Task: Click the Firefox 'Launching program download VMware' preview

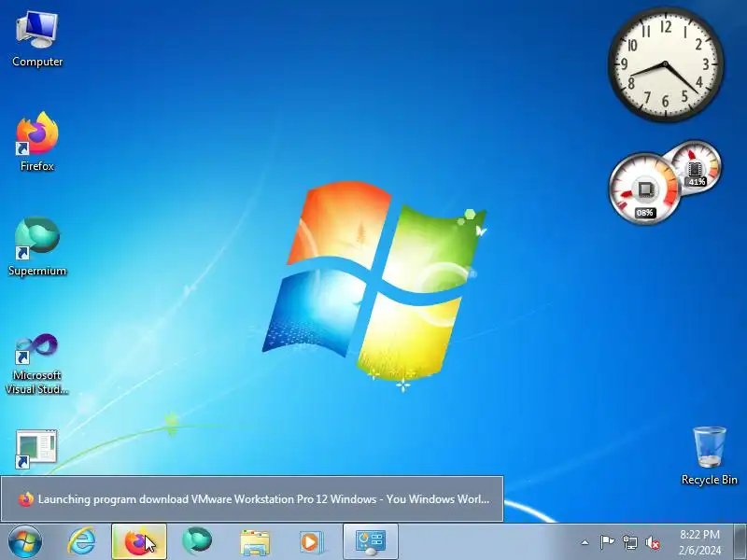Action: click(252, 499)
